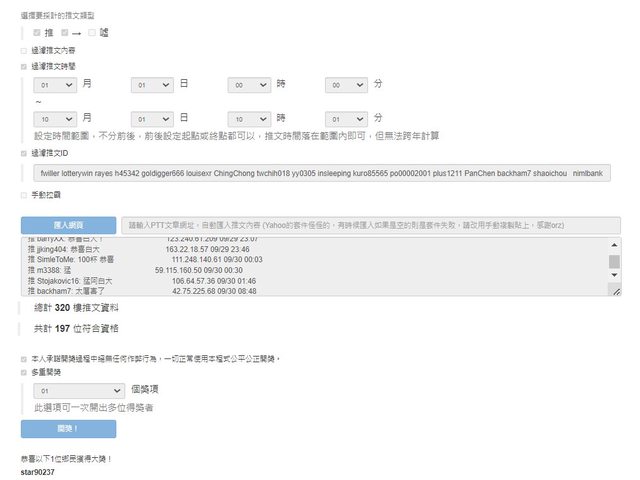Enable the 手動拉霸 checkbox
640x480 pixels.
(24, 193)
